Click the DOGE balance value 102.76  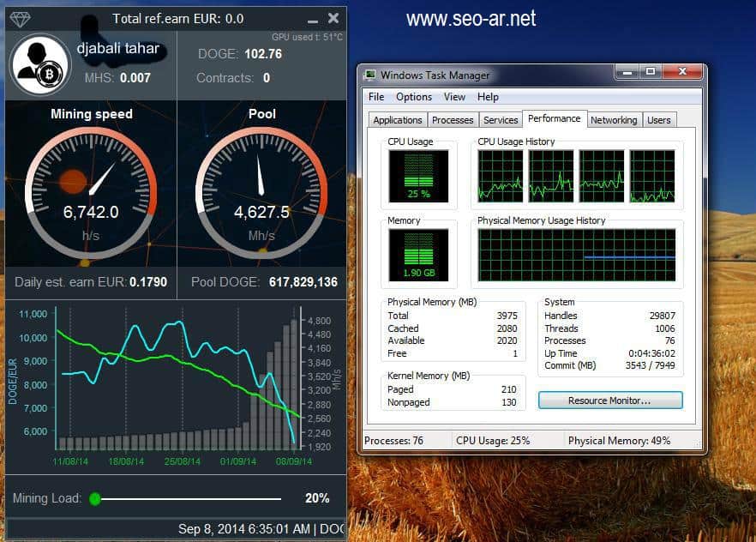click(x=263, y=54)
